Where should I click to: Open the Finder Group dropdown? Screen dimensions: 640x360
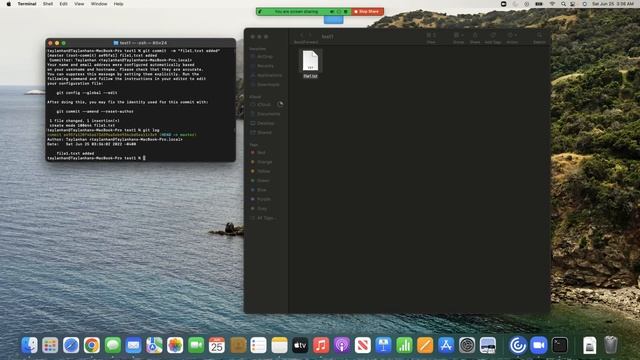[458, 36]
